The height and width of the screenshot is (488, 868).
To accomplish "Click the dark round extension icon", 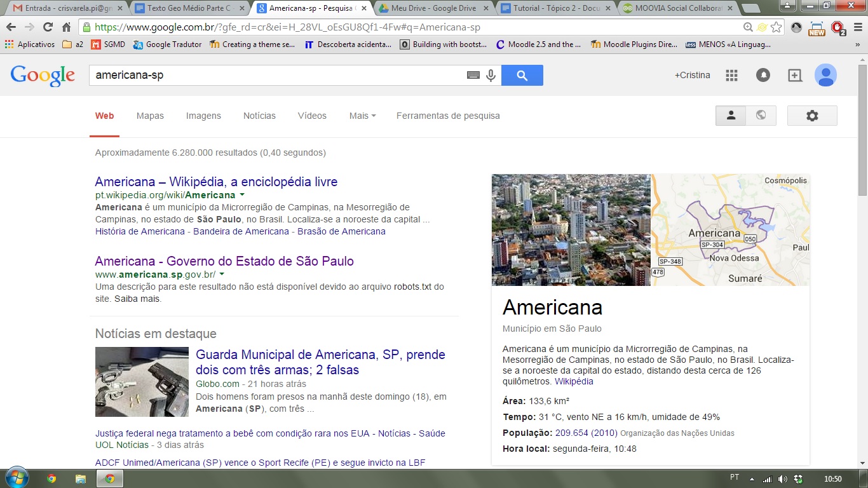I will [x=796, y=27].
